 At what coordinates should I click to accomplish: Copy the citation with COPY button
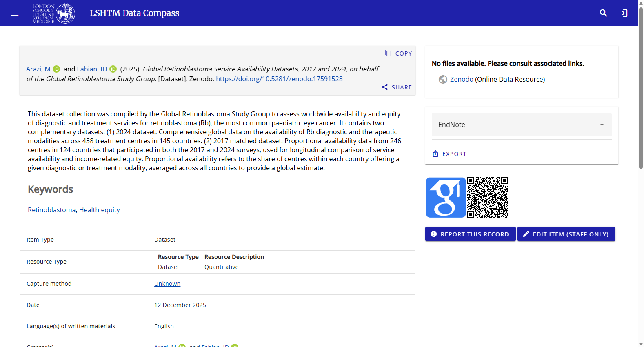pyautogui.click(x=398, y=53)
